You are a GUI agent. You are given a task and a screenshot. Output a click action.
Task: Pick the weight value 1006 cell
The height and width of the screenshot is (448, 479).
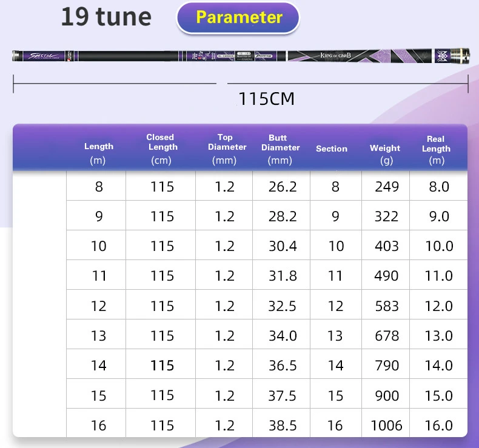coord(386,426)
